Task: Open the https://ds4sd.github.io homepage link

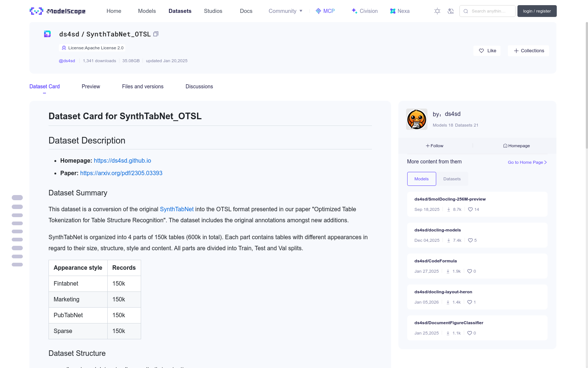Action: tap(122, 161)
